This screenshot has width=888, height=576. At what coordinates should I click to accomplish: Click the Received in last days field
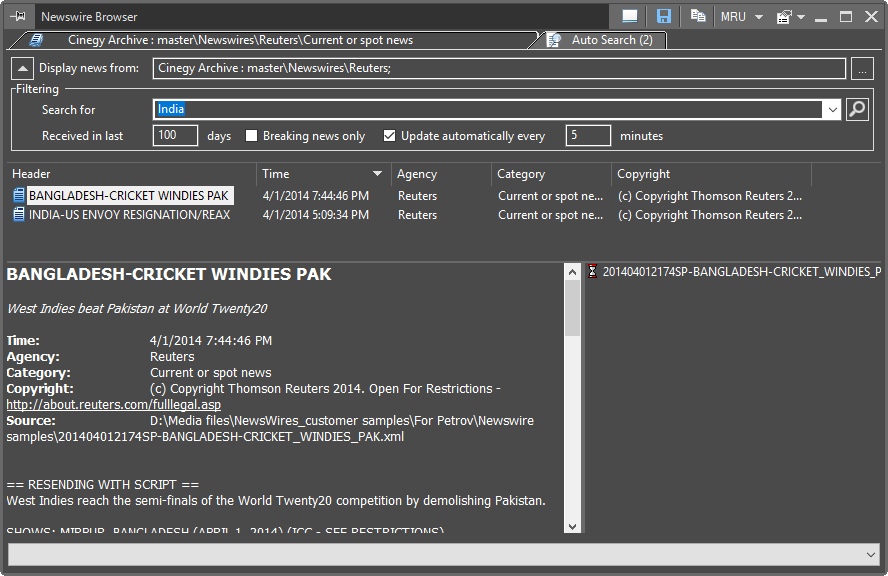pos(175,135)
